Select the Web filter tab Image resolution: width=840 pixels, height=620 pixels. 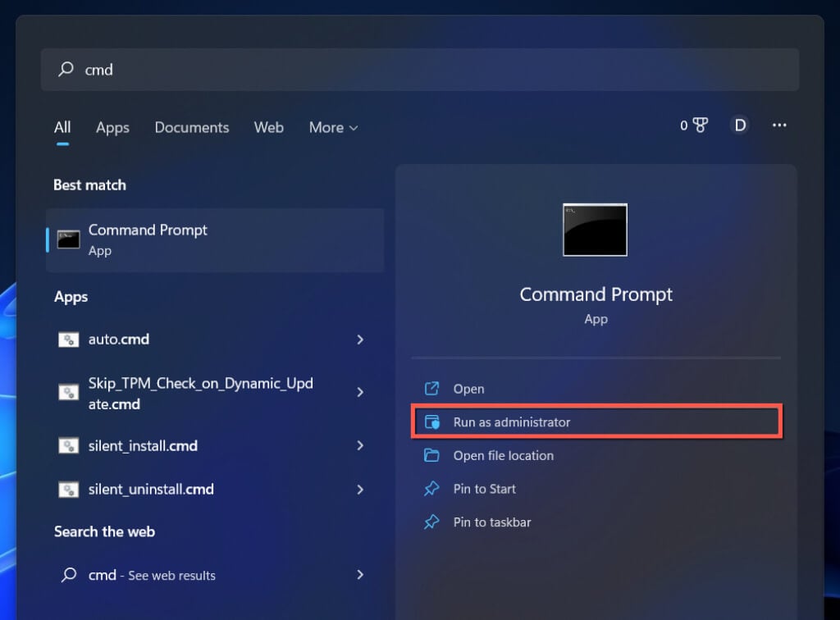tap(268, 128)
